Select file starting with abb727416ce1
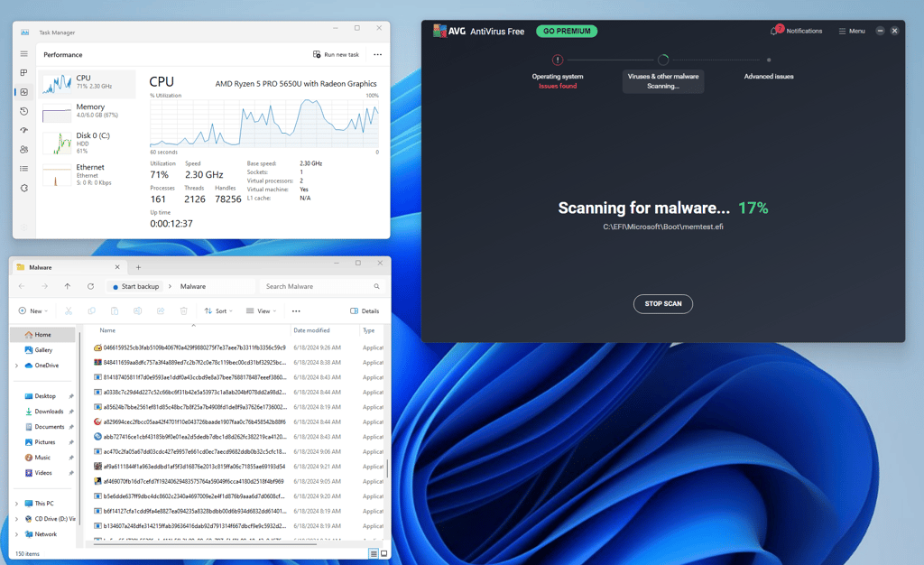Screen dimensions: 924x565 pyautogui.click(x=238, y=437)
